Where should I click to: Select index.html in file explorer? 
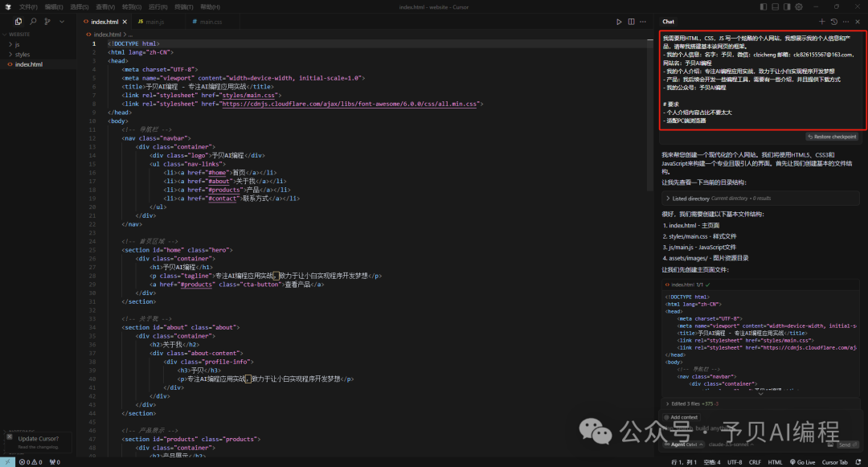[x=28, y=64]
